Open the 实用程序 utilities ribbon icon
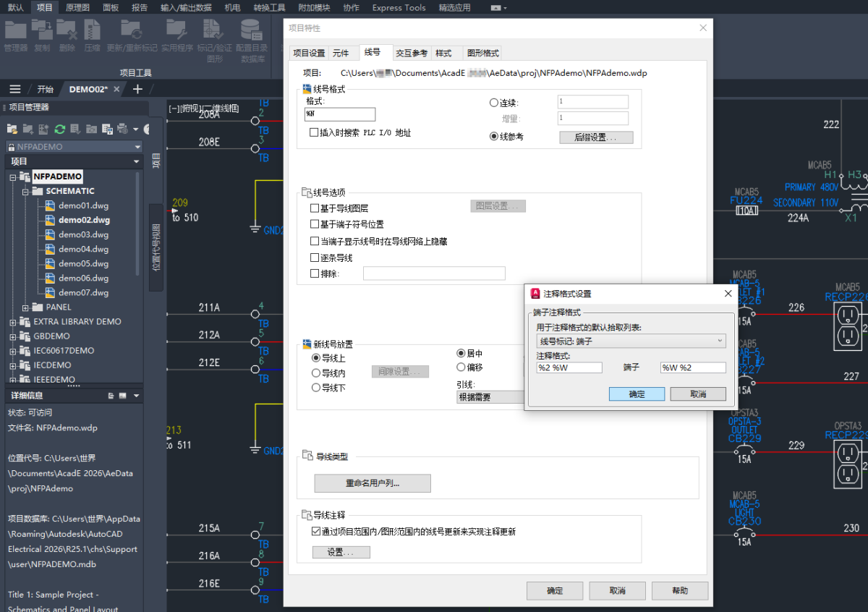Screen dimensions: 868x612 tap(176, 30)
